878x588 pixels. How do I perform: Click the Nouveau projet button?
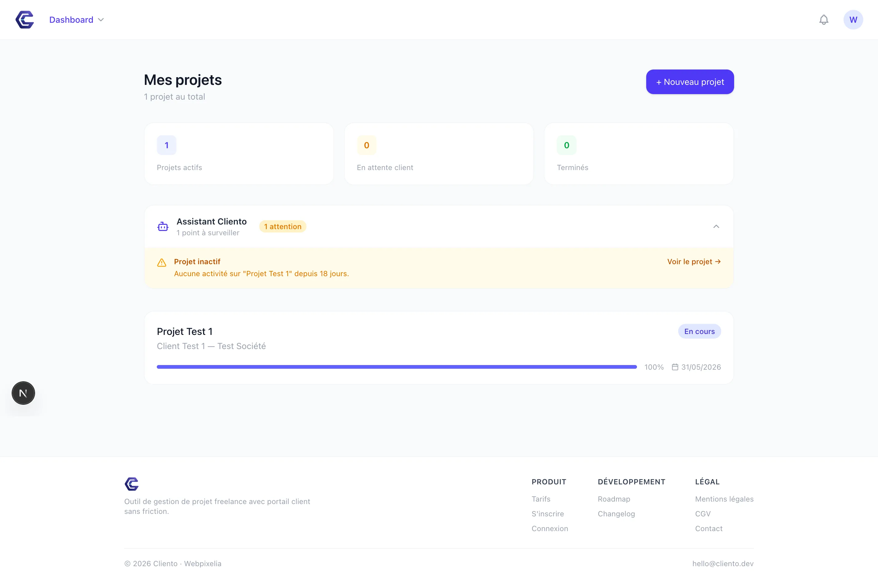(x=690, y=82)
